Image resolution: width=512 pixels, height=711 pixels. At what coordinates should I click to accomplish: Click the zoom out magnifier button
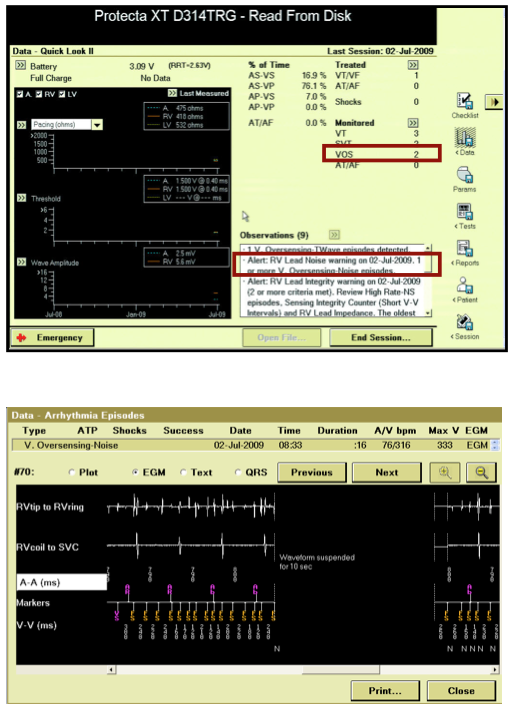point(482,472)
